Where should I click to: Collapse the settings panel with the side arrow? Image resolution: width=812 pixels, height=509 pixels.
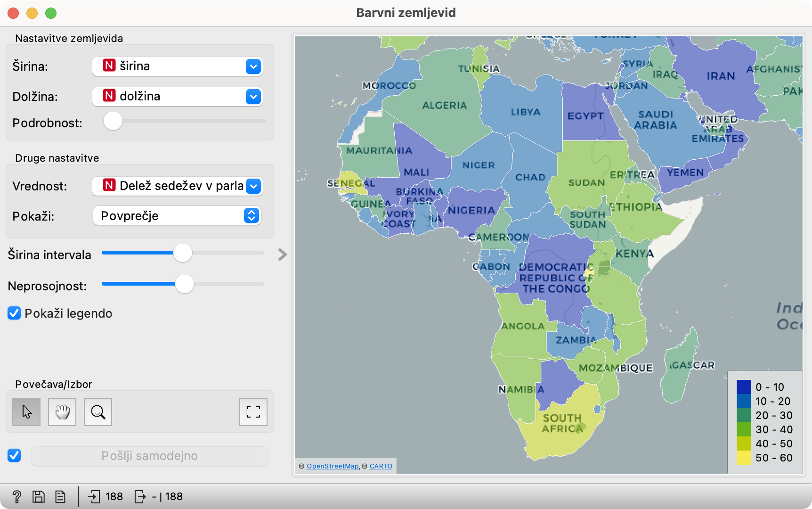pyautogui.click(x=282, y=254)
